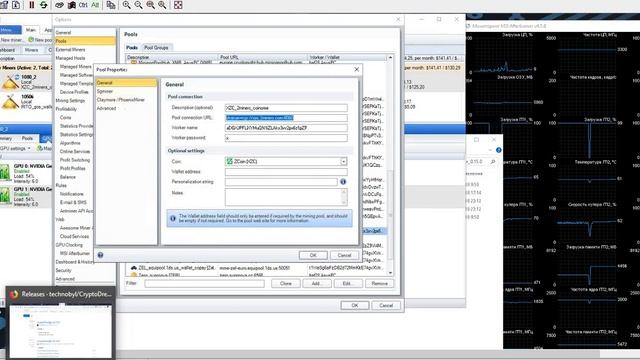Click the Worker name field
This screenshot has width=640, height=360.
(x=286, y=128)
